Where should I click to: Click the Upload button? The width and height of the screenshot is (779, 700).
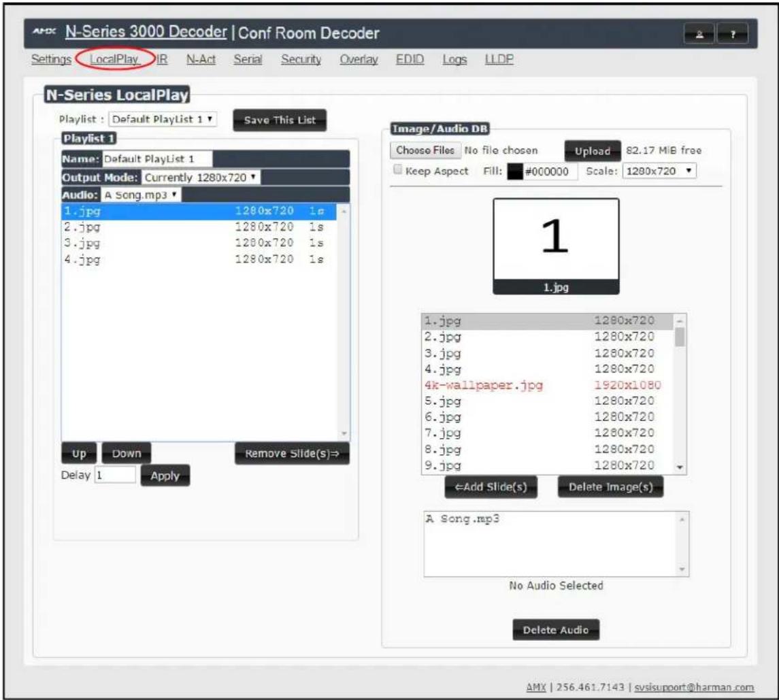click(593, 151)
